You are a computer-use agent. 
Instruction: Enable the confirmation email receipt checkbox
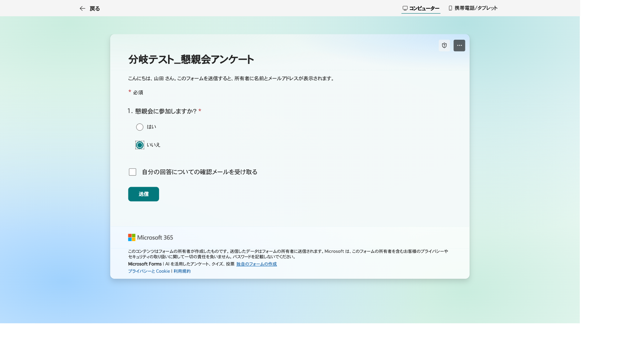(x=132, y=172)
